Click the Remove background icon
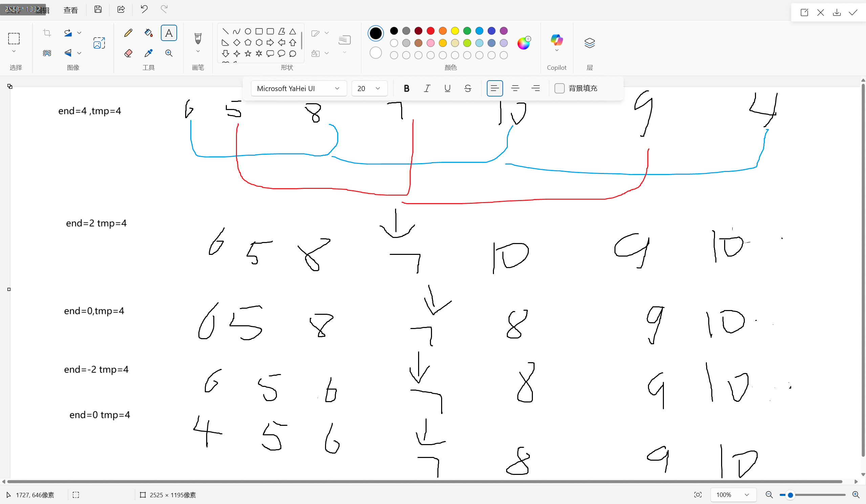Image resolution: width=866 pixels, height=504 pixels. click(47, 53)
